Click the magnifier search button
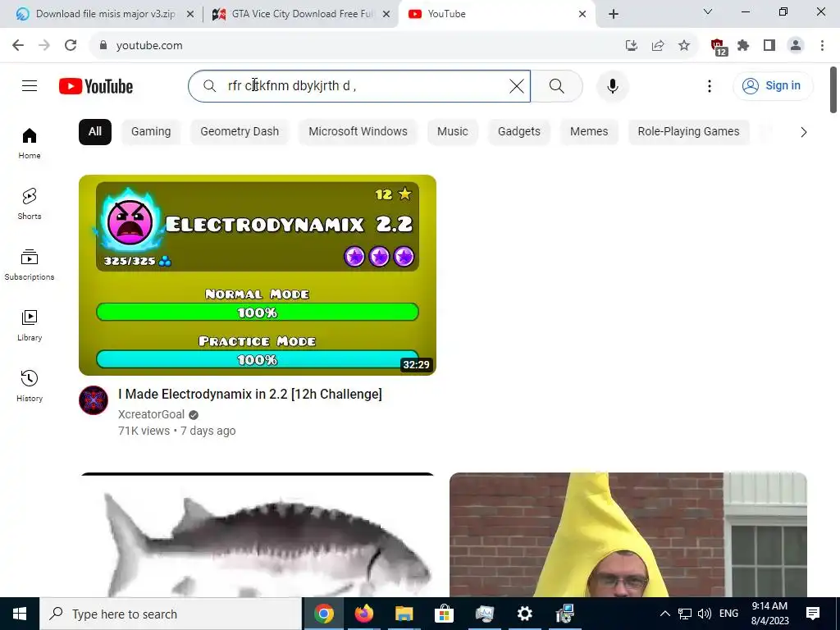Screen dimensions: 840x630 [557, 85]
